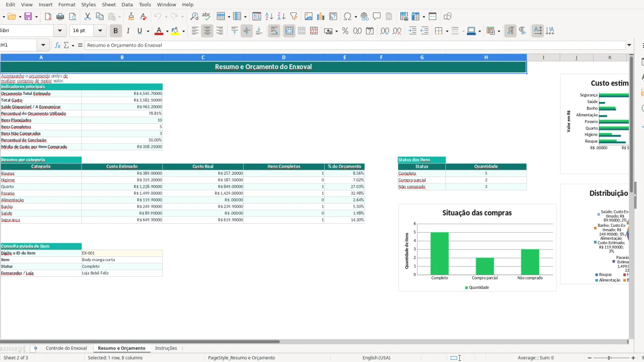The image size is (644, 362).
Task: Click the Font Color red swatch
Action: 159,31
